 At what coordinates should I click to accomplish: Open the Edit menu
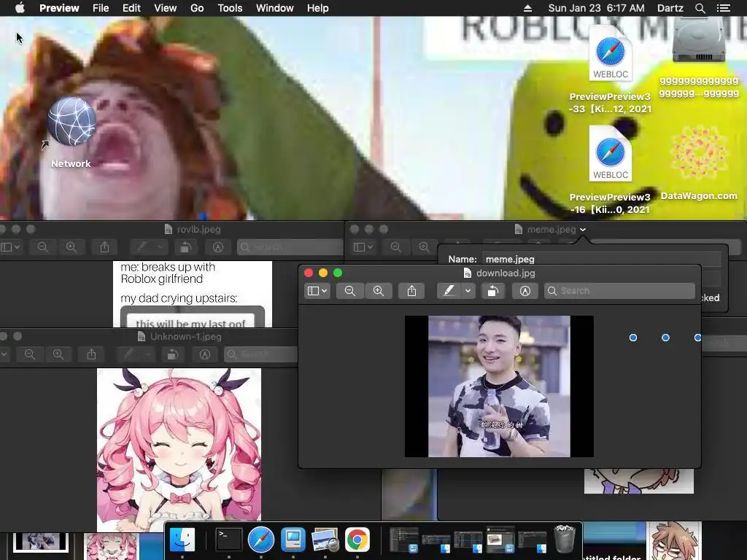click(131, 8)
